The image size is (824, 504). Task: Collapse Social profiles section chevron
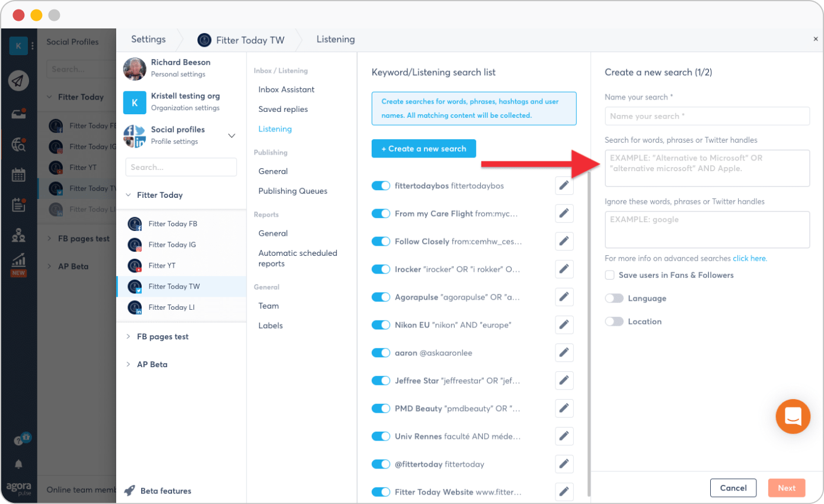coord(231,136)
